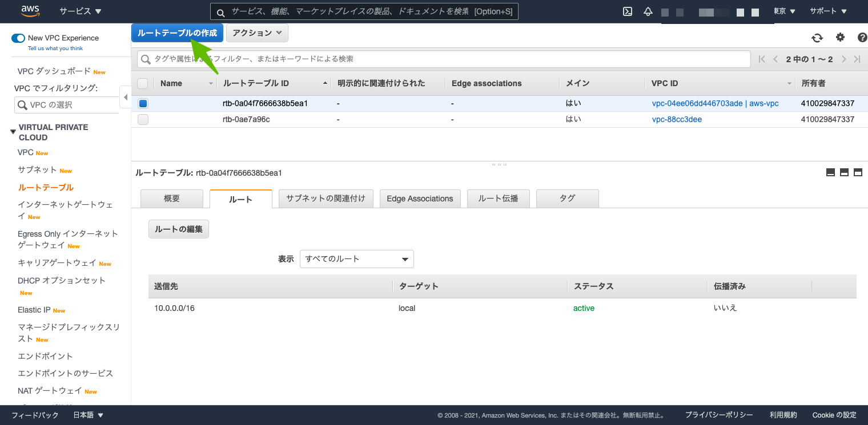Click the VPC ID column header

click(x=720, y=83)
